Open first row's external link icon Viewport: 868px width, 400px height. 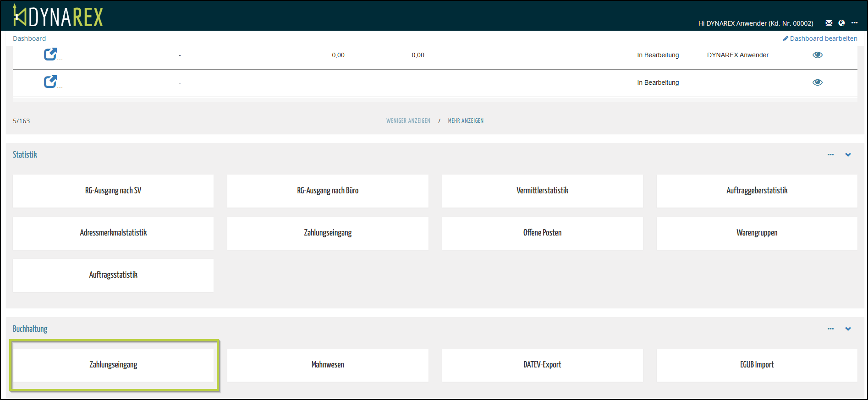click(50, 55)
